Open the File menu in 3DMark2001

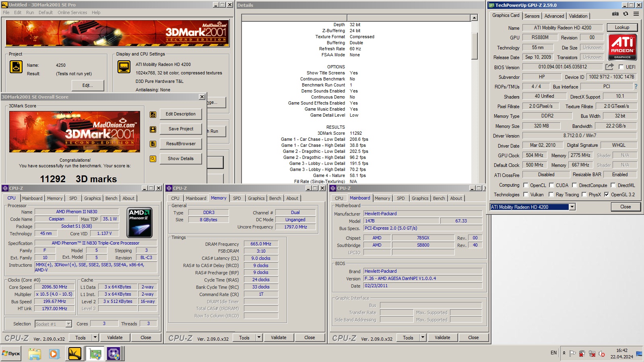tap(6, 12)
